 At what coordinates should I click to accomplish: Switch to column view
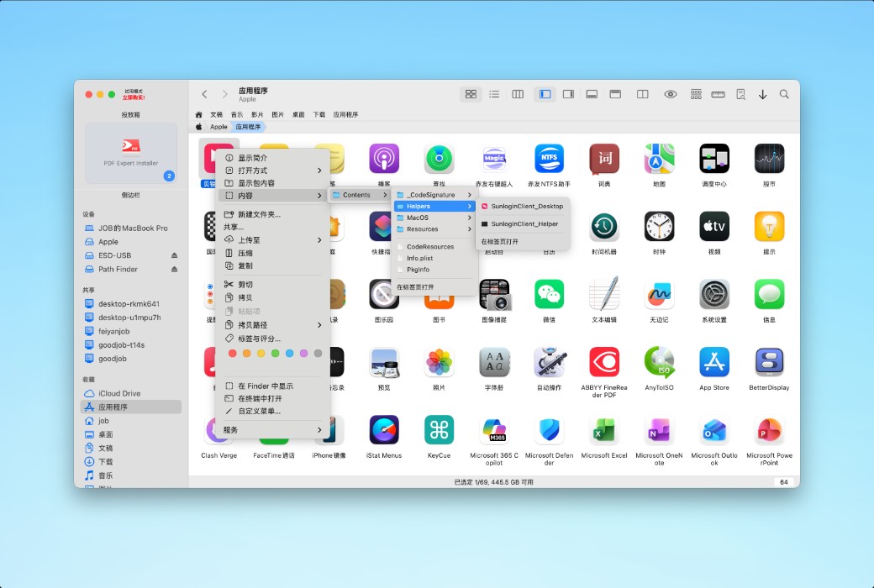518,94
